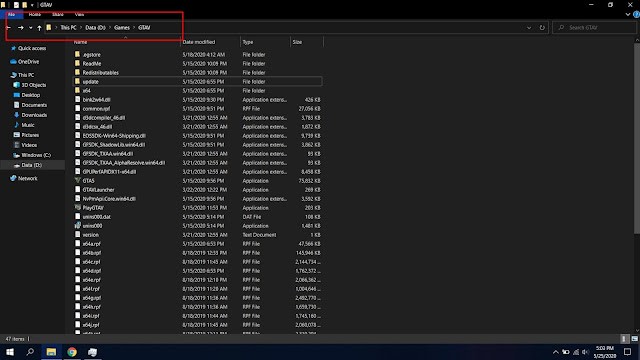640x360 pixels.
Task: Select Data (D:) drive in navigation pane
Action: click(31, 165)
